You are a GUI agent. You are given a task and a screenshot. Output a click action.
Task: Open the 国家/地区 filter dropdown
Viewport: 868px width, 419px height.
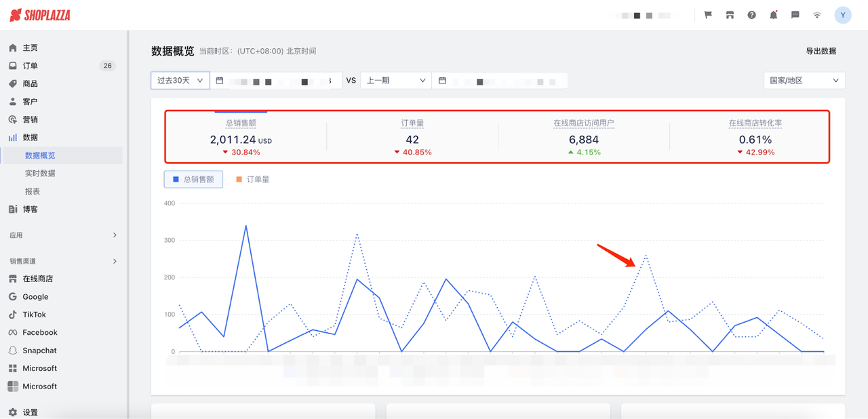click(804, 81)
